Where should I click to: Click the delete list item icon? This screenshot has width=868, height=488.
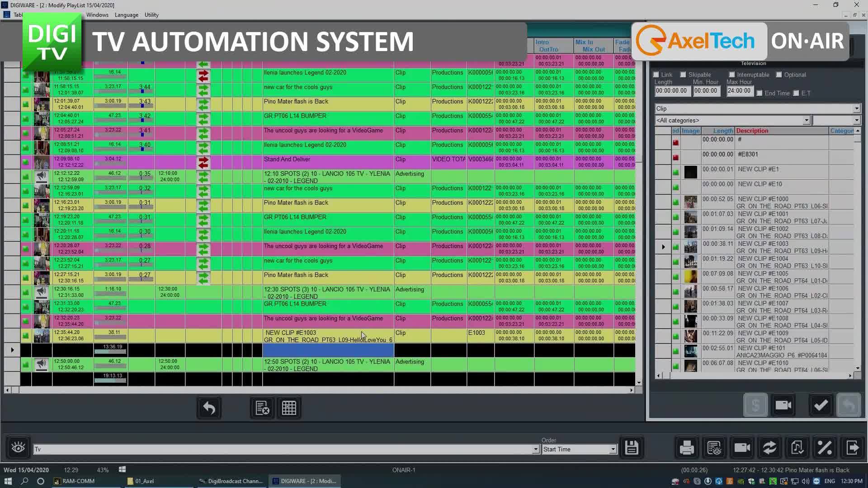(x=262, y=408)
